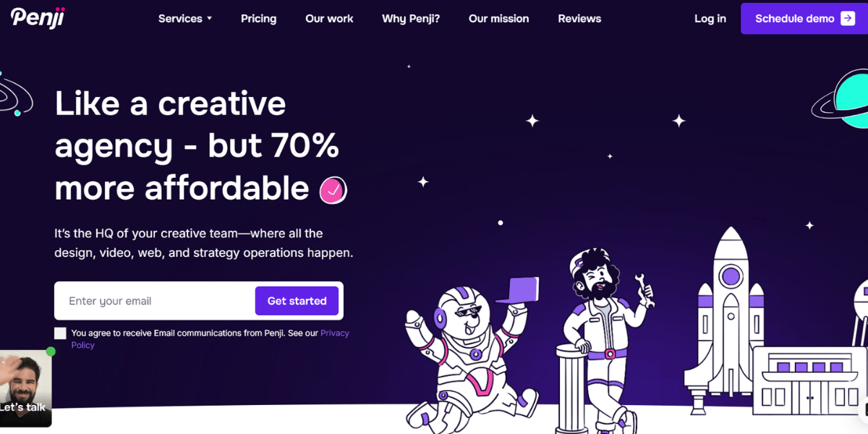This screenshot has width=868, height=434.
Task: Open the Reviews page
Action: tap(579, 19)
